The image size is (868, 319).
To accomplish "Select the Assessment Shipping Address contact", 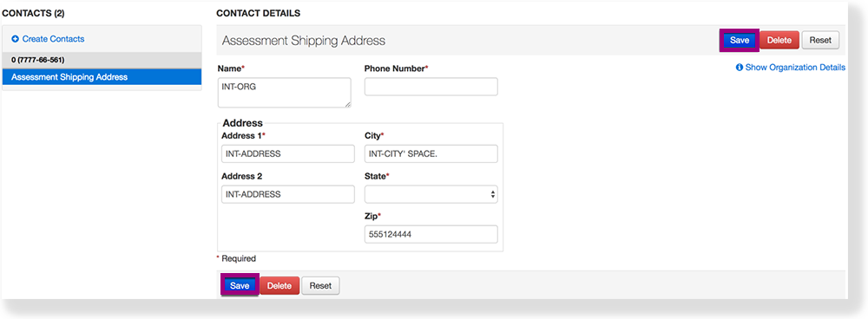I will 102,77.
